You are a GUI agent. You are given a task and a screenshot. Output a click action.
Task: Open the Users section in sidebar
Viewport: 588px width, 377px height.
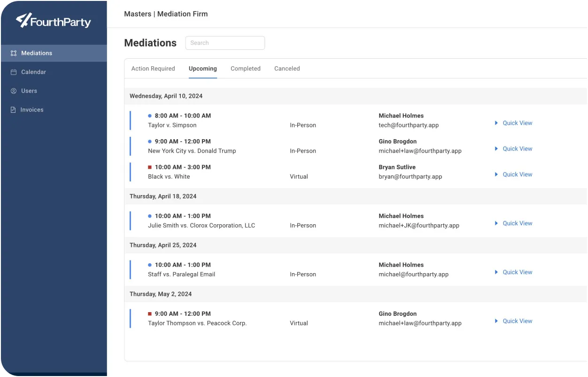29,91
